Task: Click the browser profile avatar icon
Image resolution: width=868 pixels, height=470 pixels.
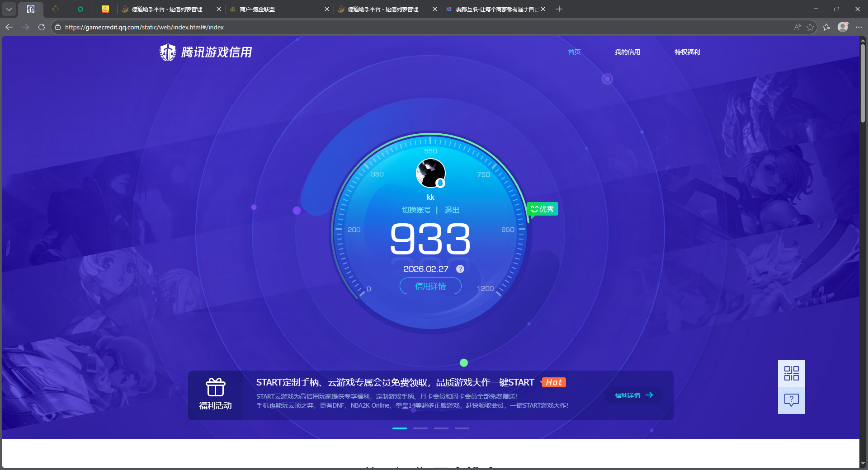Action: [843, 27]
